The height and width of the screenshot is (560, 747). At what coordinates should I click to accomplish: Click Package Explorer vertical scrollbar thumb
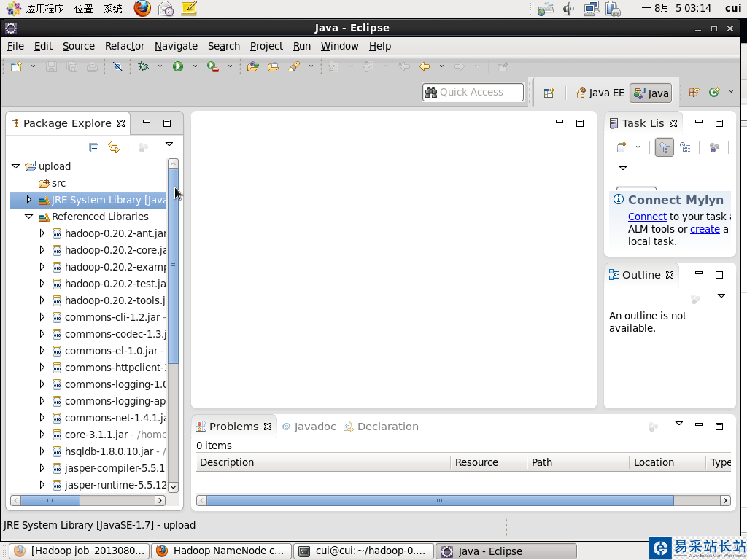click(174, 265)
